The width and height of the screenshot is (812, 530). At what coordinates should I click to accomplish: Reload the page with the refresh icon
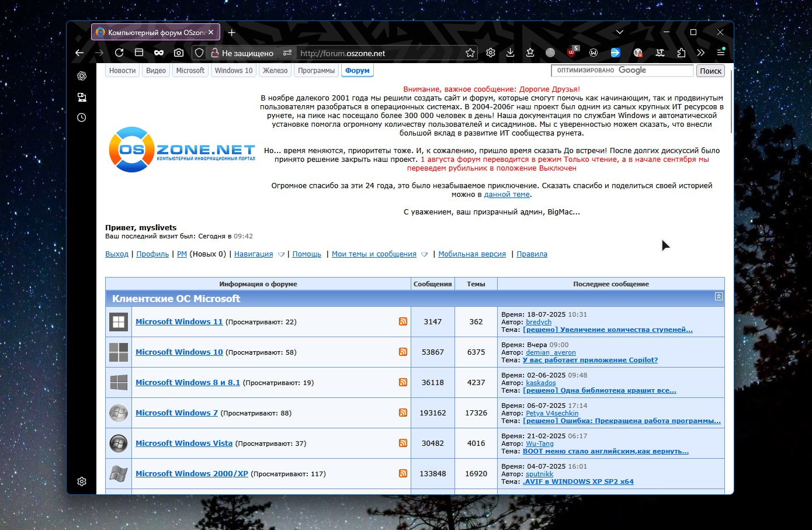tap(119, 53)
